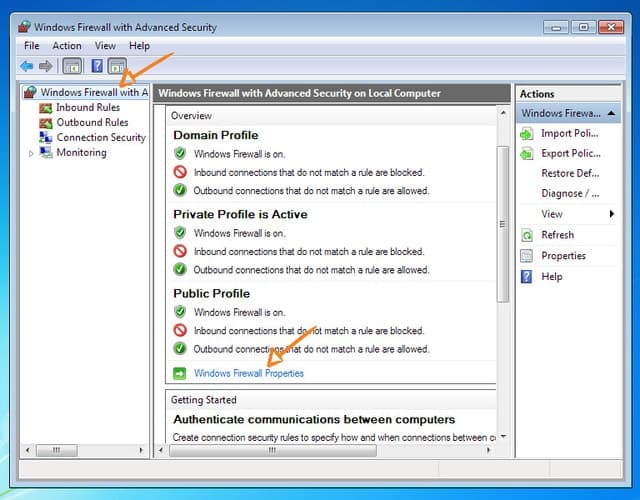Click 'Authenticate communications between computers' heading

pos(314,420)
